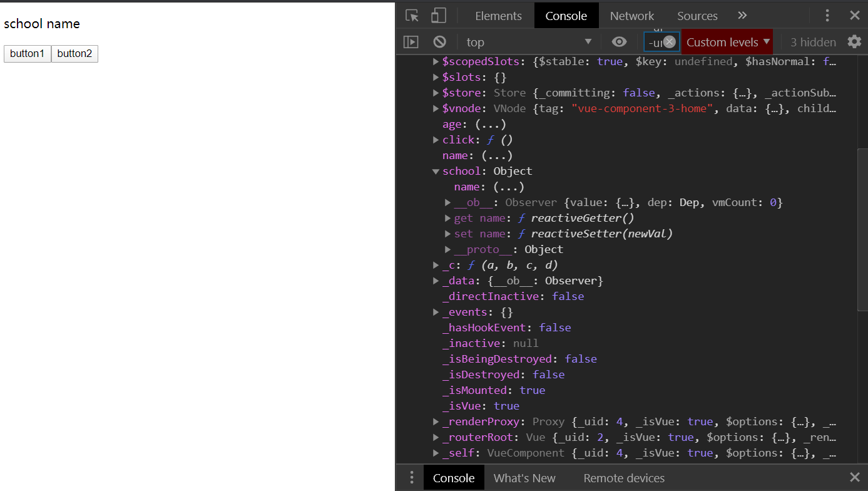
Task: Close the DevTools panel
Action: coord(855,16)
